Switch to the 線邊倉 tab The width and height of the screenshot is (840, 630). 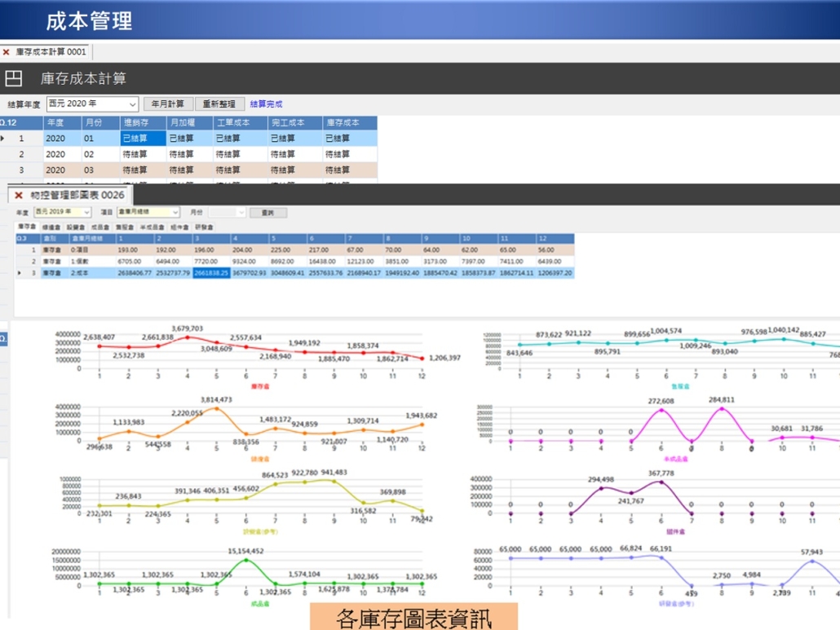click(x=51, y=227)
